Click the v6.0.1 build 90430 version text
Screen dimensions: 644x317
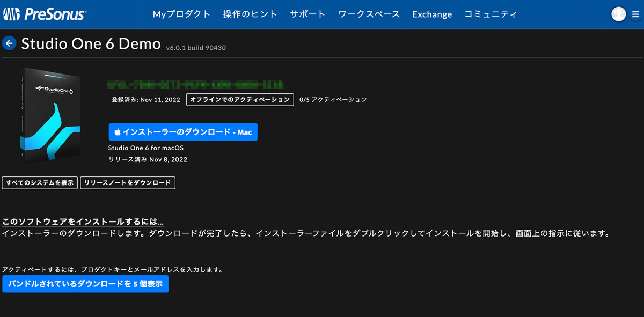tap(196, 48)
